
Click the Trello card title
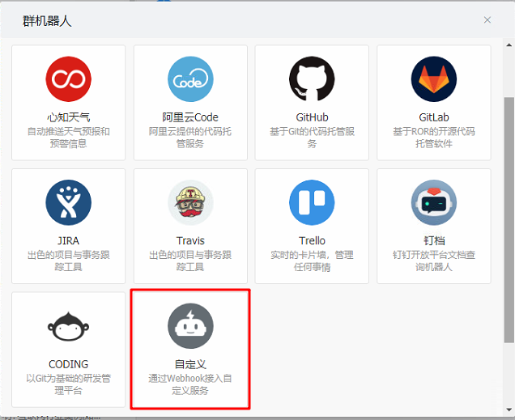[312, 241]
